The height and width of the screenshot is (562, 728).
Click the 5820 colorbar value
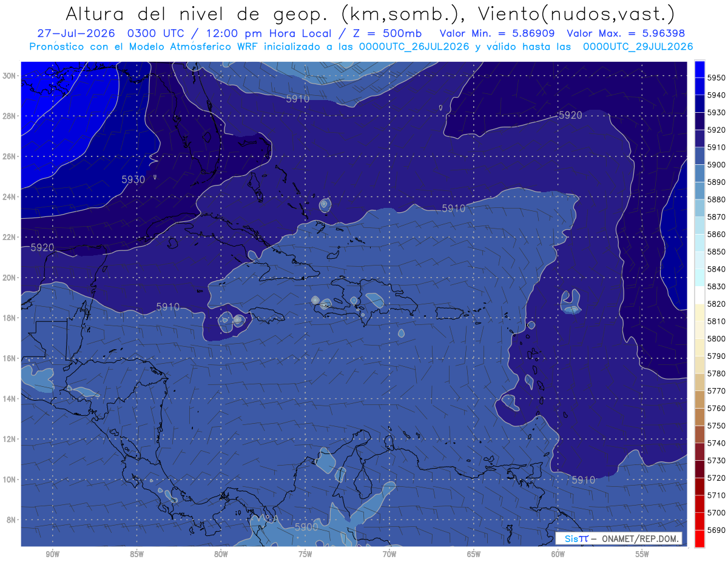(x=716, y=304)
